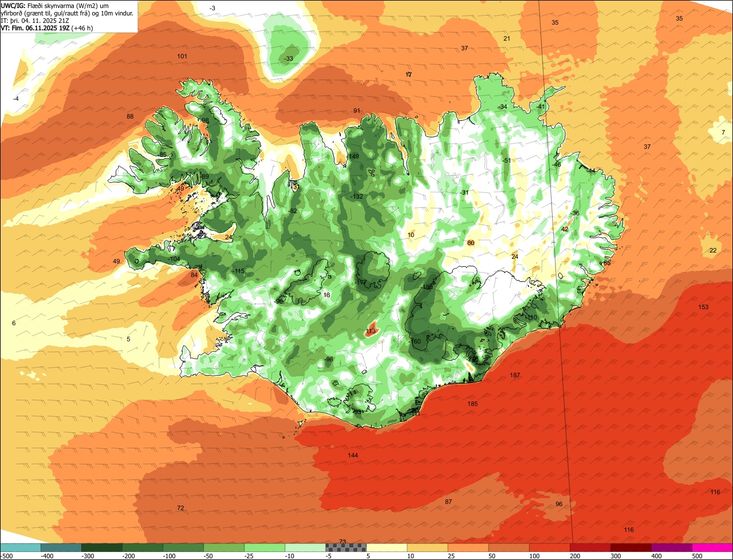This screenshot has height=560, width=733.
Task: Click the map value '88'
Action: tap(130, 116)
